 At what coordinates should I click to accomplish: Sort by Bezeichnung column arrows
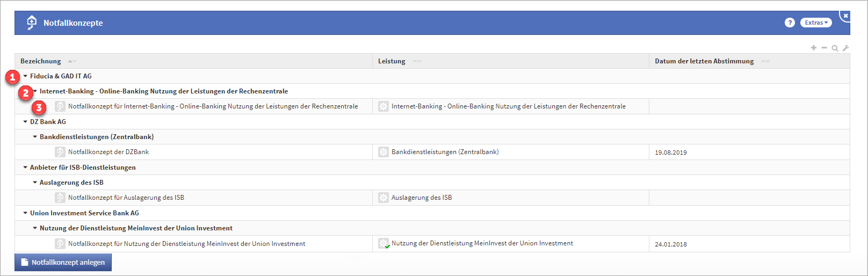pyautogui.click(x=72, y=61)
